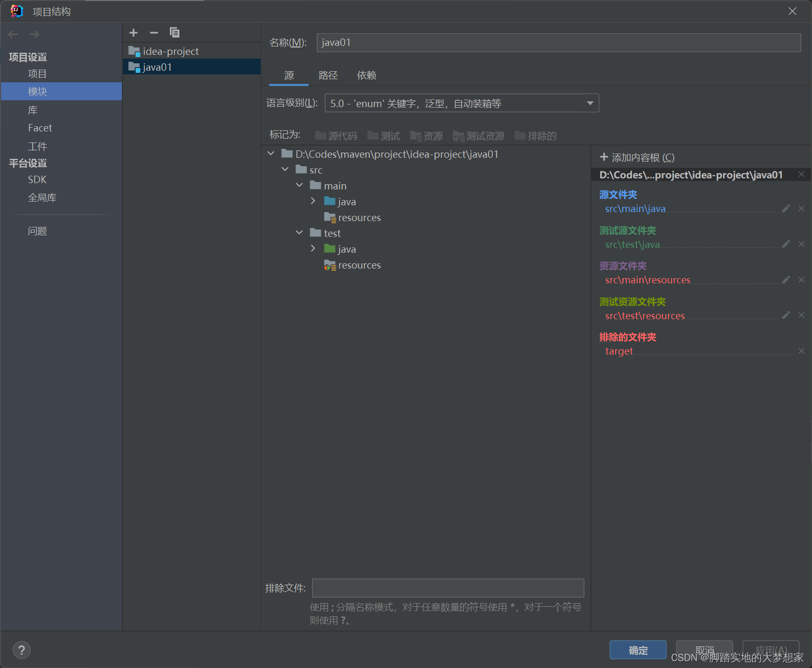Image resolution: width=812 pixels, height=668 pixels.
Task: Remove target from excluded folders
Action: [x=801, y=351]
